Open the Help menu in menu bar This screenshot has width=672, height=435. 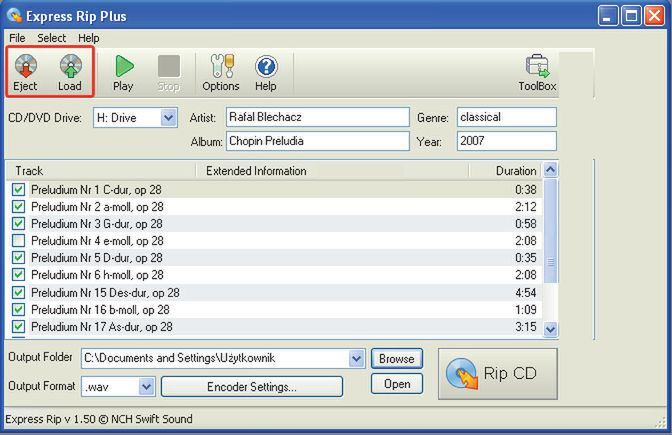pyautogui.click(x=89, y=38)
